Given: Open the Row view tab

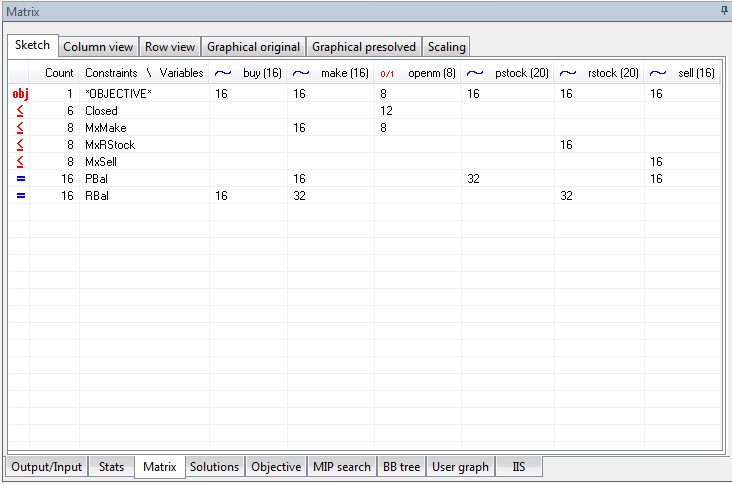Looking at the screenshot, I should [x=169, y=47].
